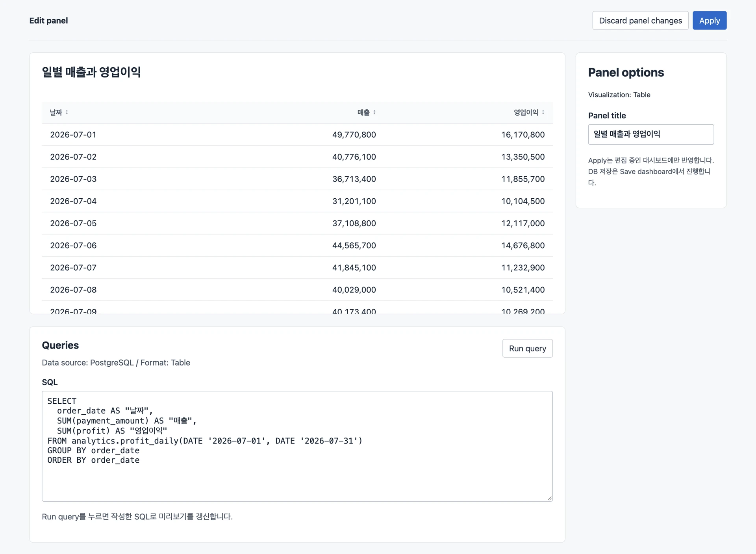Click the 49,770,800 revenue value
The width and height of the screenshot is (756, 554).
354,135
